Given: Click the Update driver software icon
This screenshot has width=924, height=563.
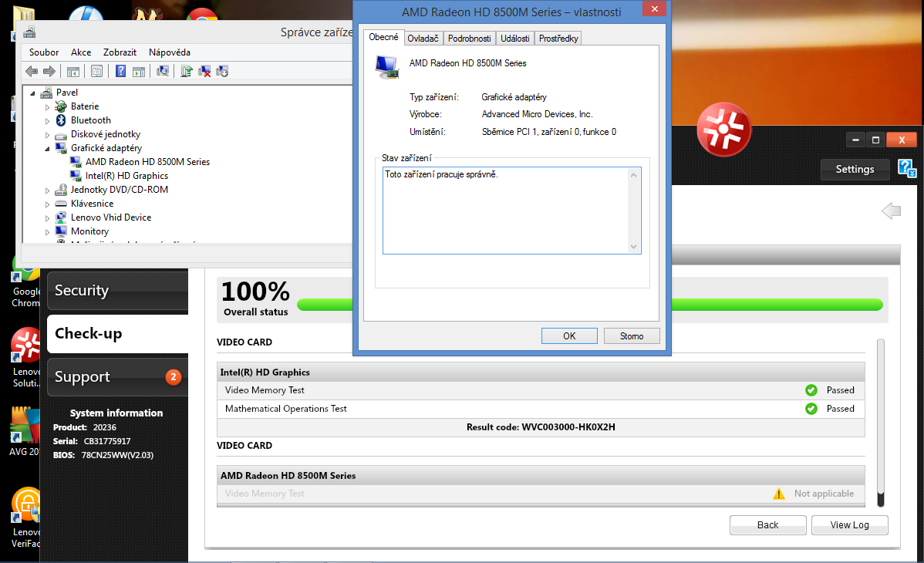Looking at the screenshot, I should pyautogui.click(x=186, y=71).
